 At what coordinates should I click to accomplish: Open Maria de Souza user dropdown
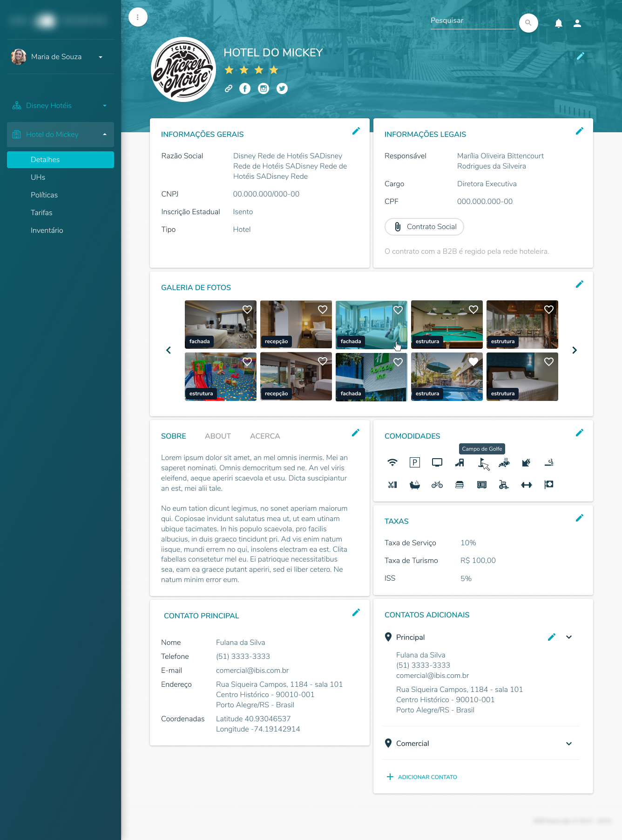(61, 57)
